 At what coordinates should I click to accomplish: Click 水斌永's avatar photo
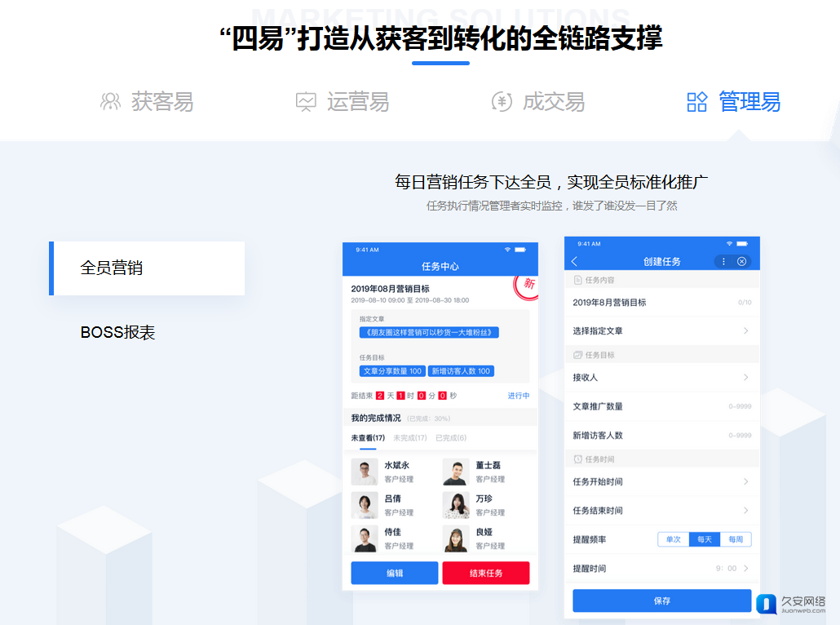pyautogui.click(x=365, y=472)
